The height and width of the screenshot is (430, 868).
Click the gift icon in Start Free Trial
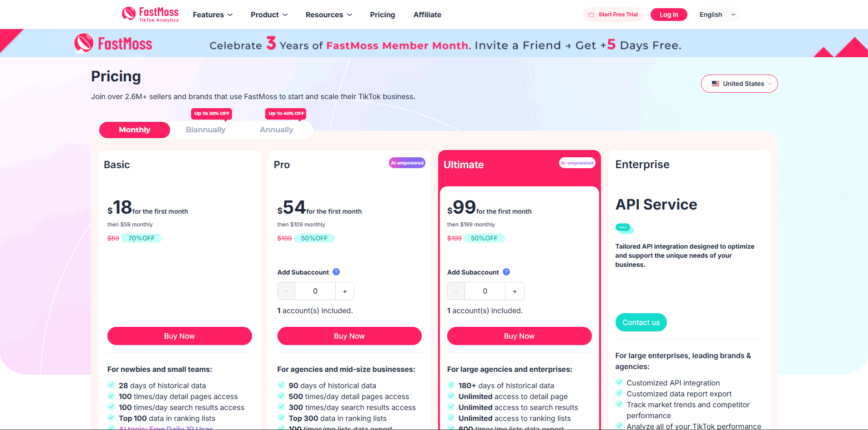(x=591, y=15)
